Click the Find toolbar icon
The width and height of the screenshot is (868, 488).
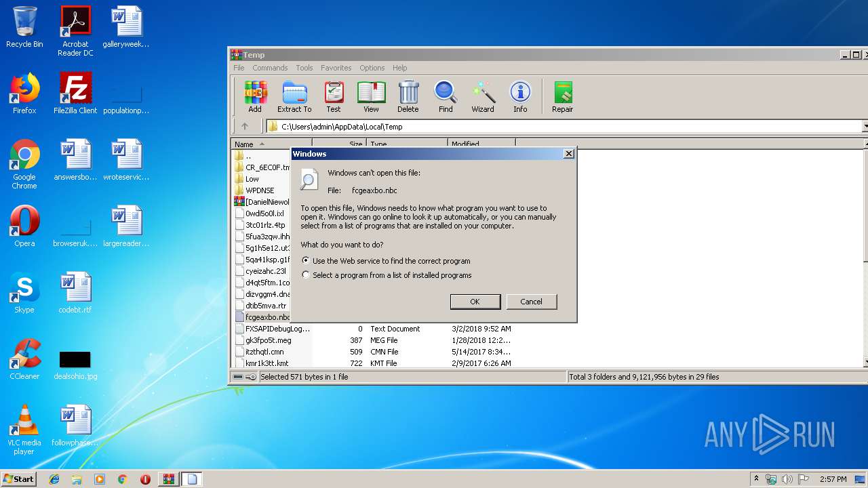click(446, 97)
